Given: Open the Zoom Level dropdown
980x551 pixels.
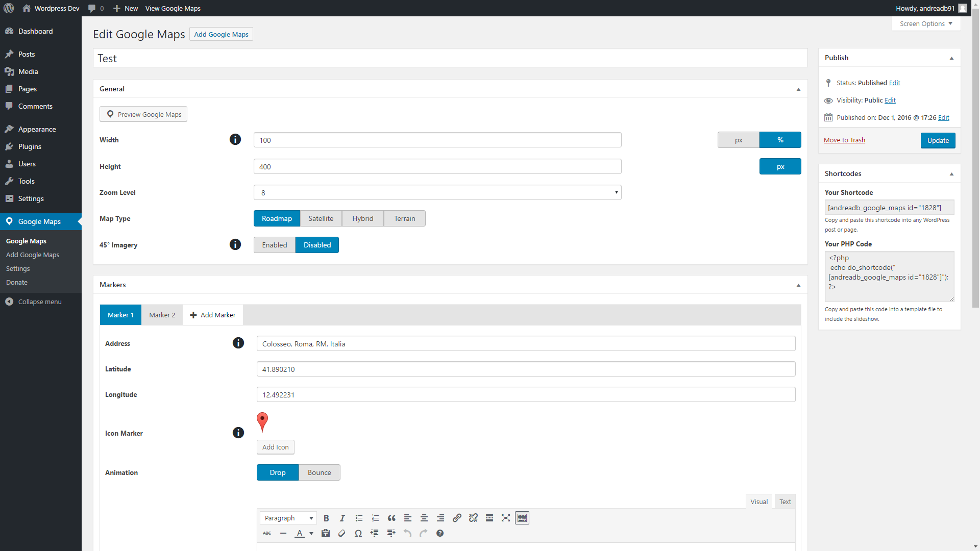Looking at the screenshot, I should [x=437, y=192].
